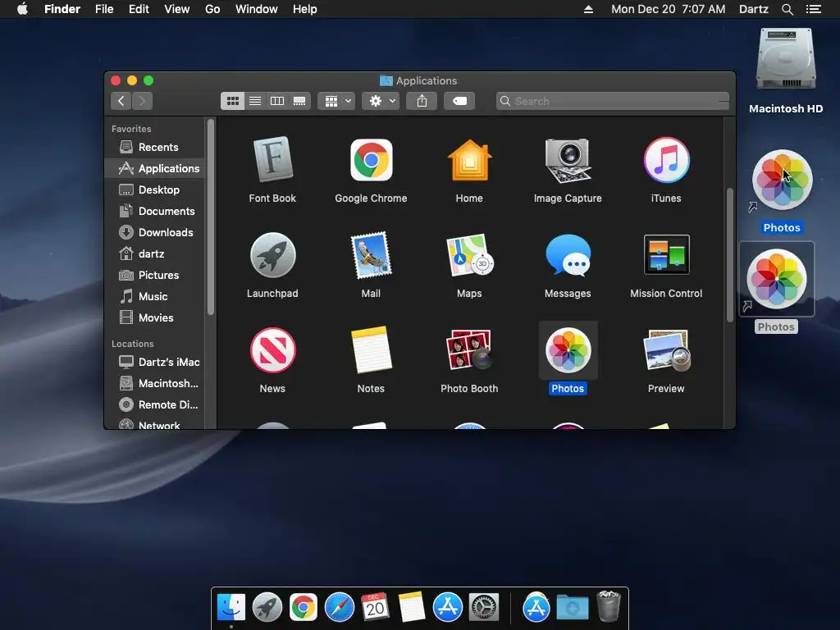Open the Apple menu

(22, 9)
